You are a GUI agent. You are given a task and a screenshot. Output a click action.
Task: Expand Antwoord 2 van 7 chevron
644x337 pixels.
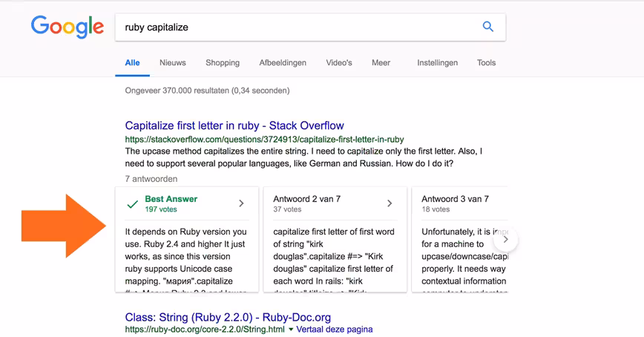pos(390,203)
